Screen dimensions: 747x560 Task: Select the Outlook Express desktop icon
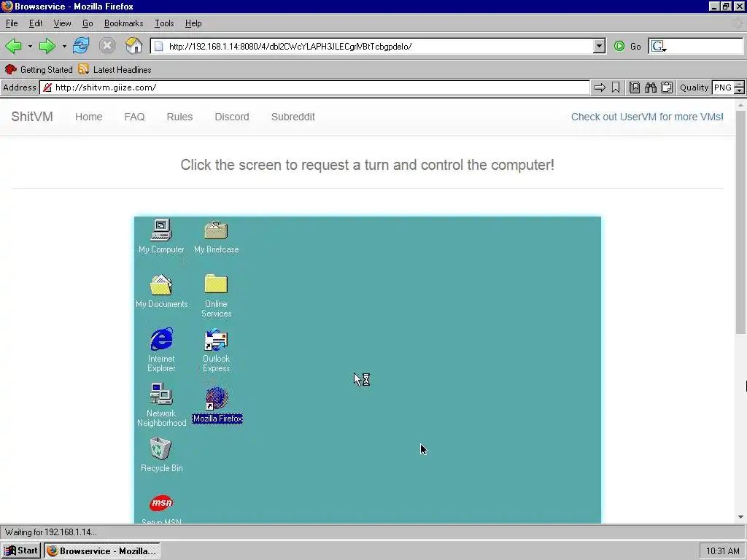pyautogui.click(x=216, y=350)
